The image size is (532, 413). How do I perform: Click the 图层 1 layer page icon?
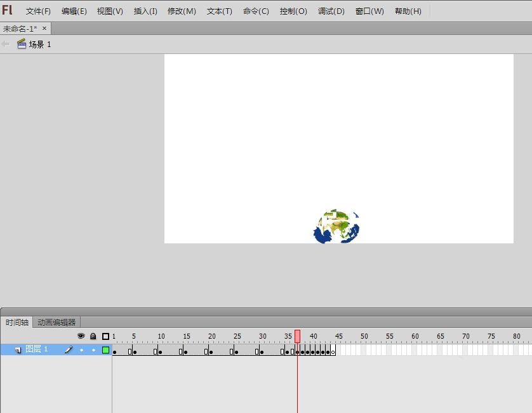coord(18,350)
